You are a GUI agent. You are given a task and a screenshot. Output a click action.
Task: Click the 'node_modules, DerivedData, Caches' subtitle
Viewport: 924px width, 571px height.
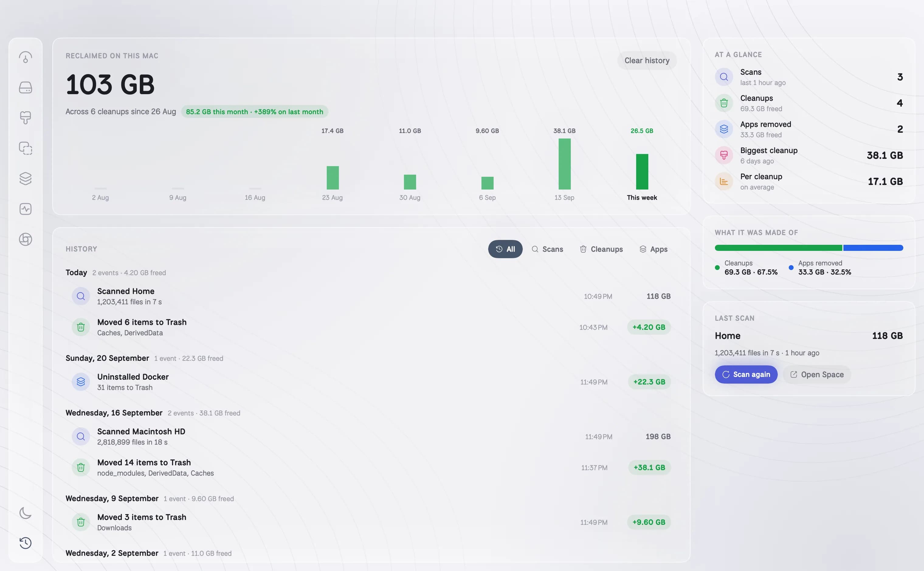click(x=155, y=473)
